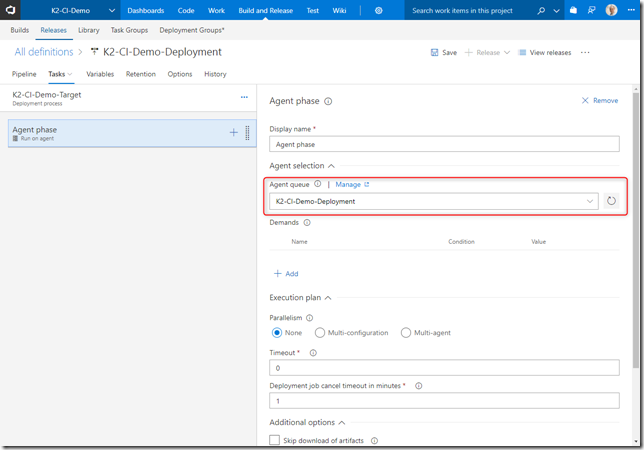Open the Work hub

[x=216, y=10]
